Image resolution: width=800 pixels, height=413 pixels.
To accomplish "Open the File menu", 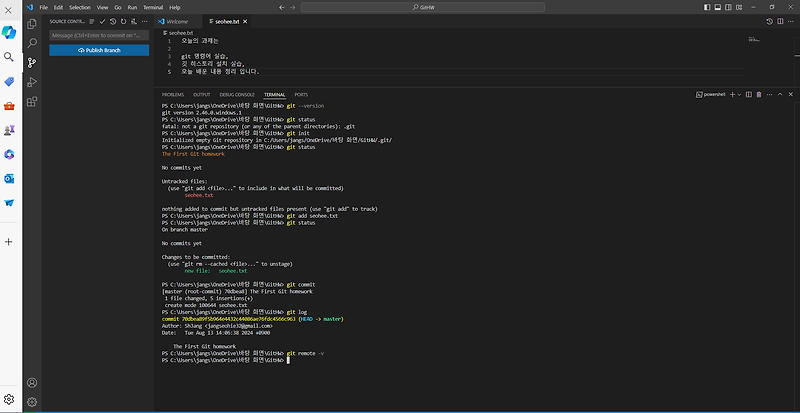I will pyautogui.click(x=43, y=7).
